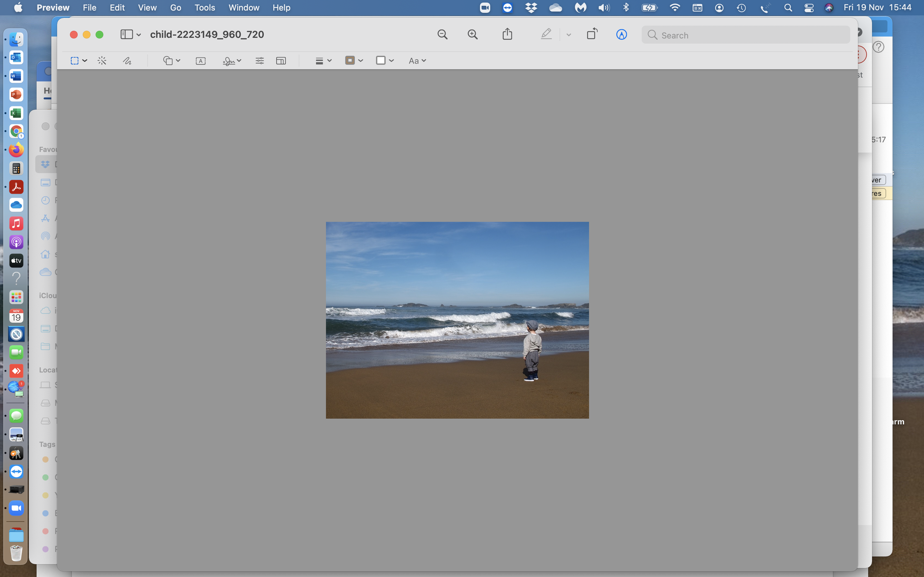Open Control Centre in the menu bar

tap(809, 8)
